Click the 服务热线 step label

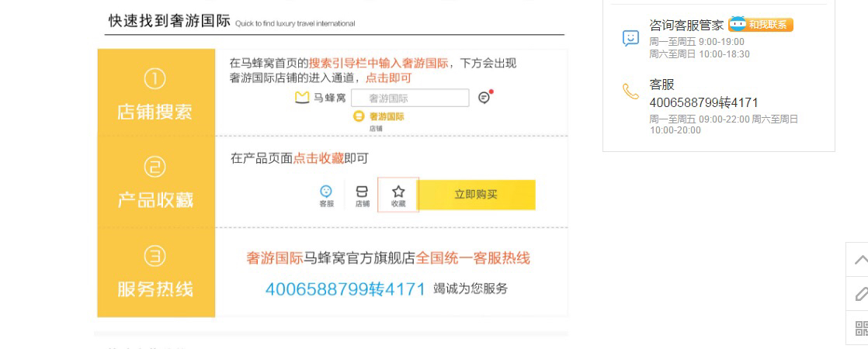click(155, 289)
